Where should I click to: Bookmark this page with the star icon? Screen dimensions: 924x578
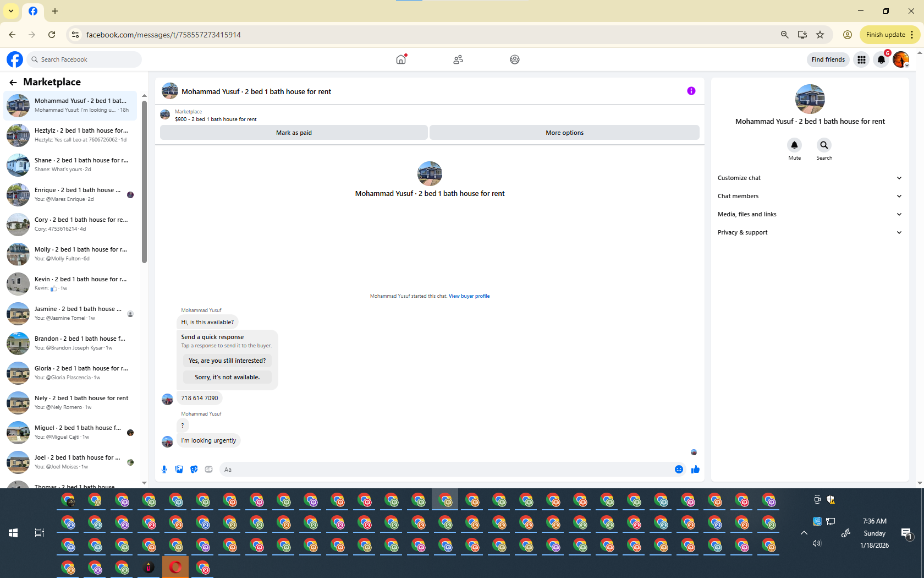(x=820, y=35)
